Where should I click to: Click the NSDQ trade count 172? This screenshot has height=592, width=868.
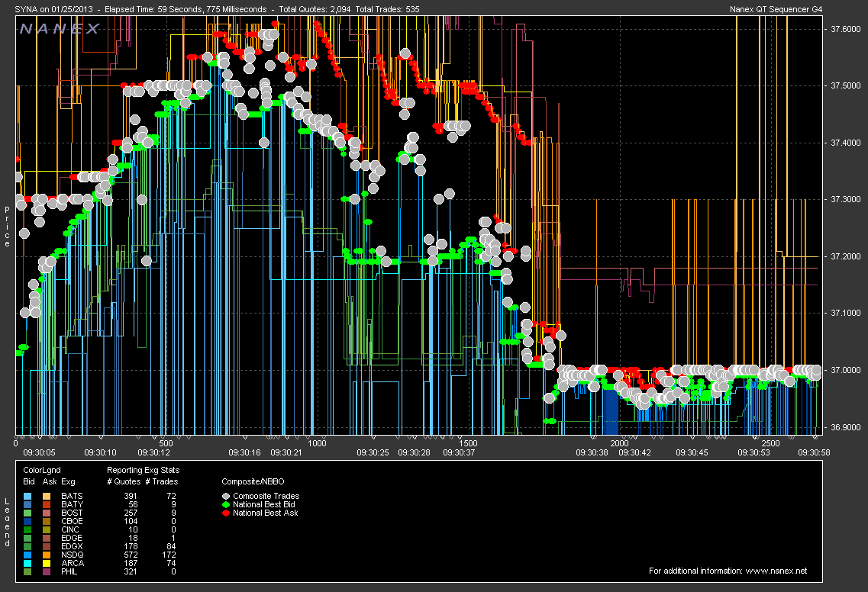point(169,555)
